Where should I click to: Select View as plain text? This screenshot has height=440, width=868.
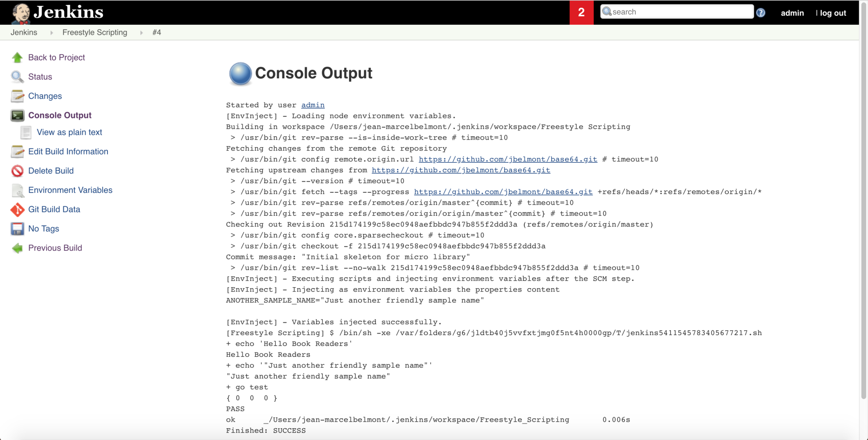point(69,132)
